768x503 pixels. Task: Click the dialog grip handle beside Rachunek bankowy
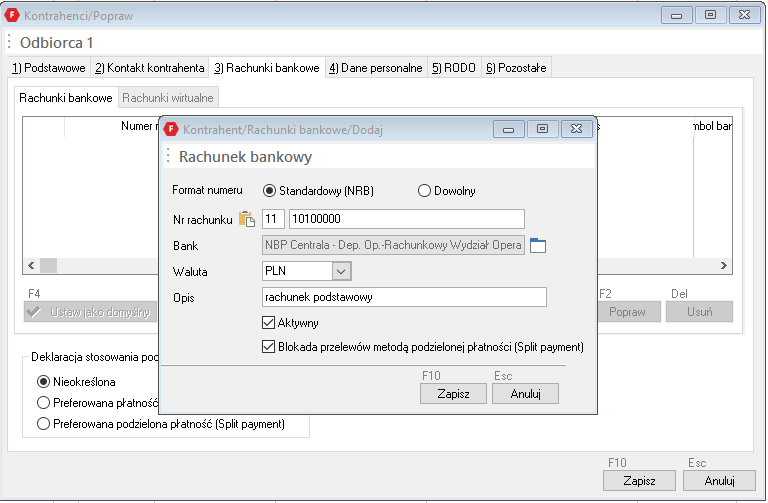(168, 157)
